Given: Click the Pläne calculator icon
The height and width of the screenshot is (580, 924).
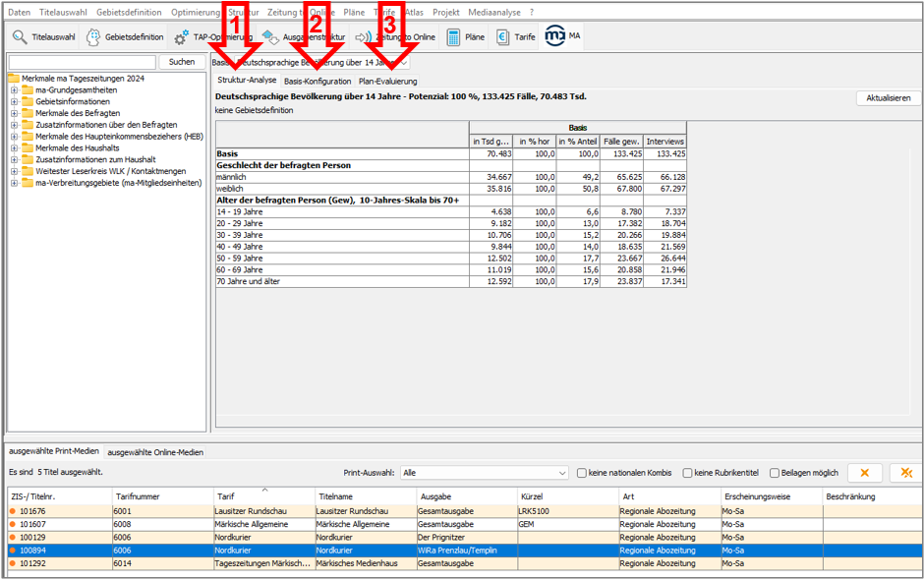Looking at the screenshot, I should click(x=454, y=37).
